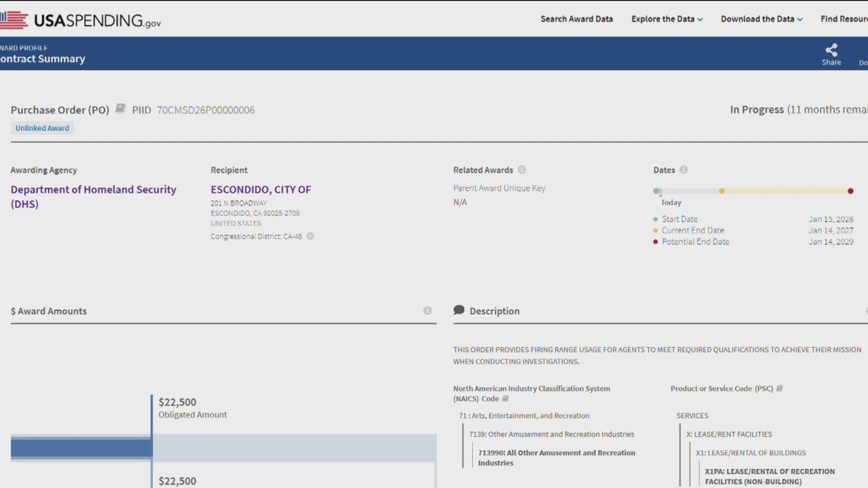Click info icon next to Dates

[x=684, y=170]
